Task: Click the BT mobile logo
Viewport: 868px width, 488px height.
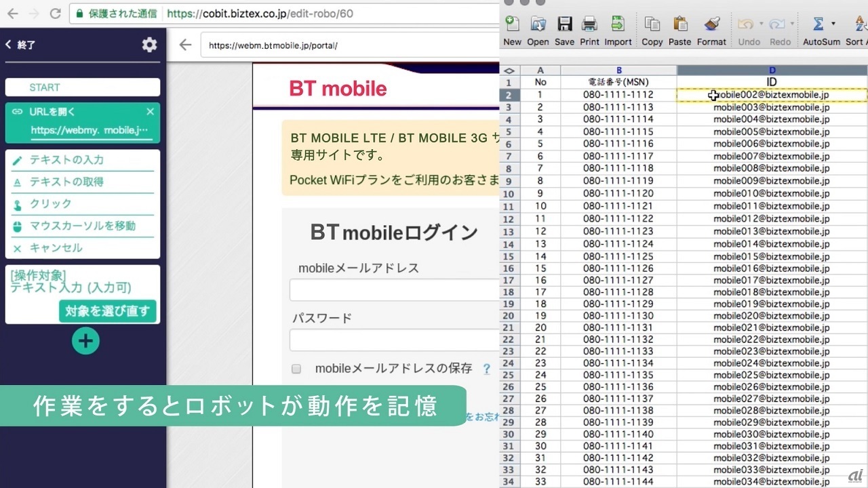Action: point(338,89)
